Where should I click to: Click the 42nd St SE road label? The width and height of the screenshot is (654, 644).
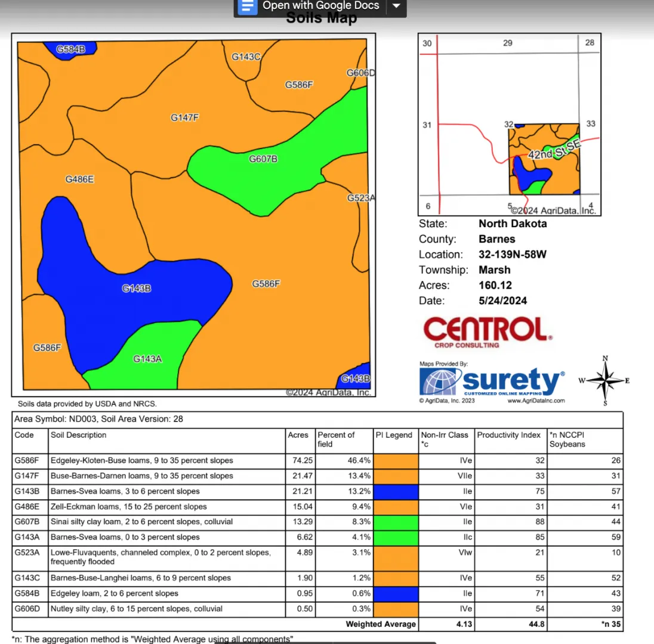tap(554, 150)
